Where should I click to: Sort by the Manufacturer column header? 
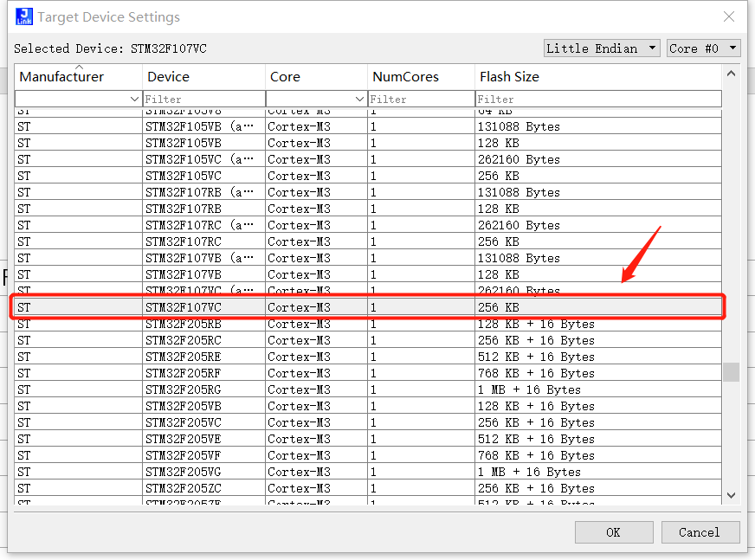point(79,76)
